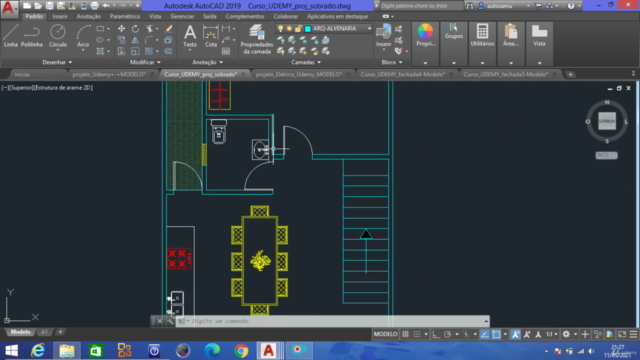
Task: Open the workspace settings gear icon
Action: click(566, 334)
